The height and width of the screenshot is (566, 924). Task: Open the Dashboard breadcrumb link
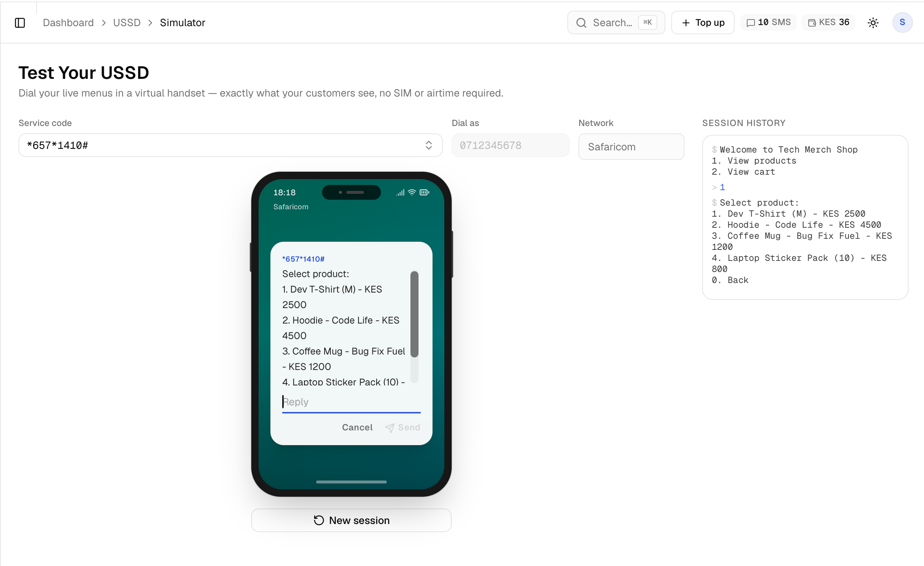(68, 23)
